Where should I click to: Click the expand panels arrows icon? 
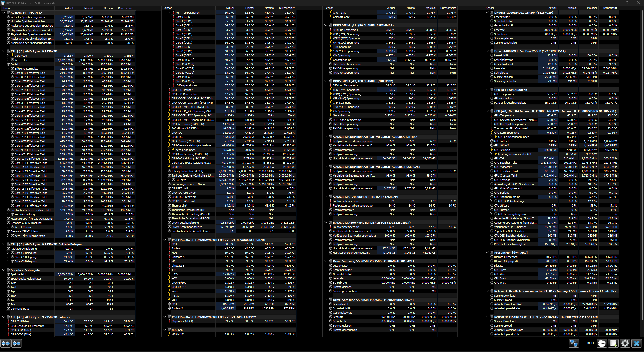(x=6, y=343)
